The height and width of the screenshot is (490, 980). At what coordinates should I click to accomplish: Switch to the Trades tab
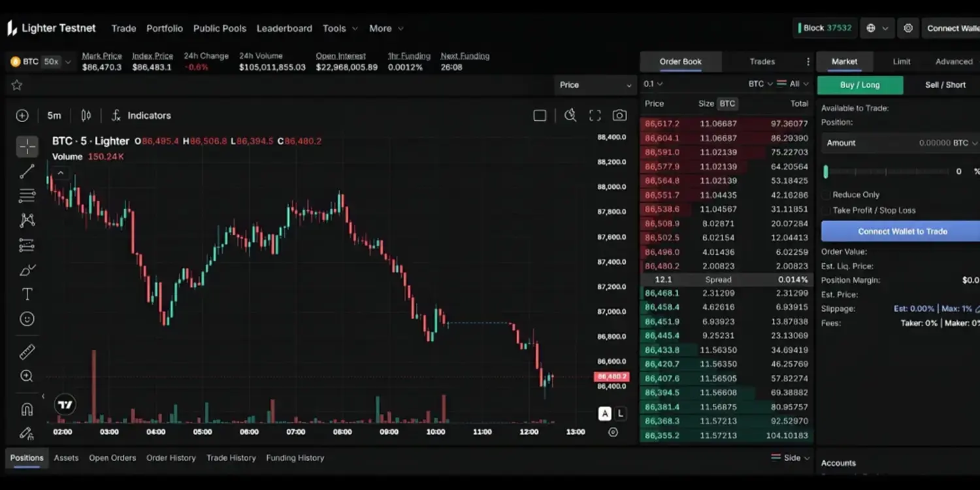click(762, 61)
